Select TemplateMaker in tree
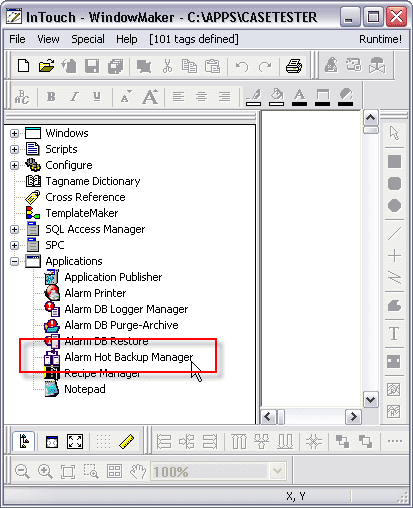Image resolution: width=413 pixels, height=508 pixels. point(82,213)
